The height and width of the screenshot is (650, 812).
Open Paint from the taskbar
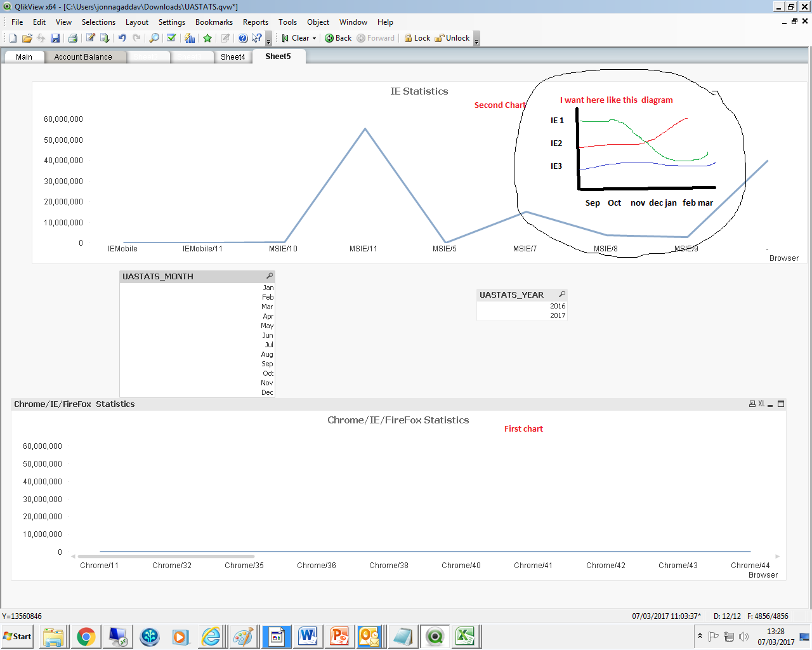coord(244,637)
